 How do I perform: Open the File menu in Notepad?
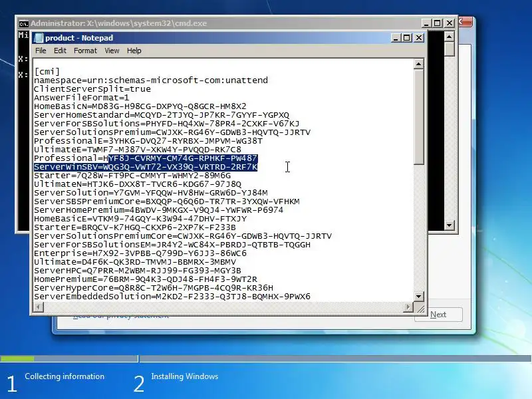(x=41, y=51)
